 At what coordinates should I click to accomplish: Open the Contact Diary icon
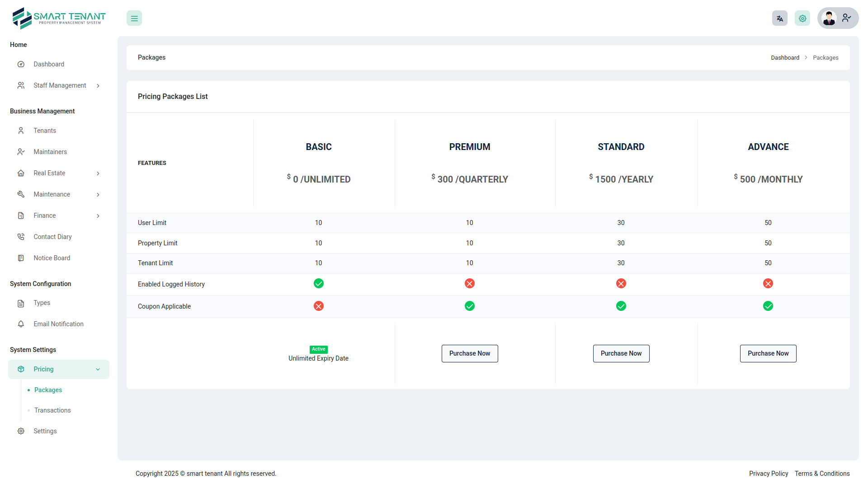point(21,236)
